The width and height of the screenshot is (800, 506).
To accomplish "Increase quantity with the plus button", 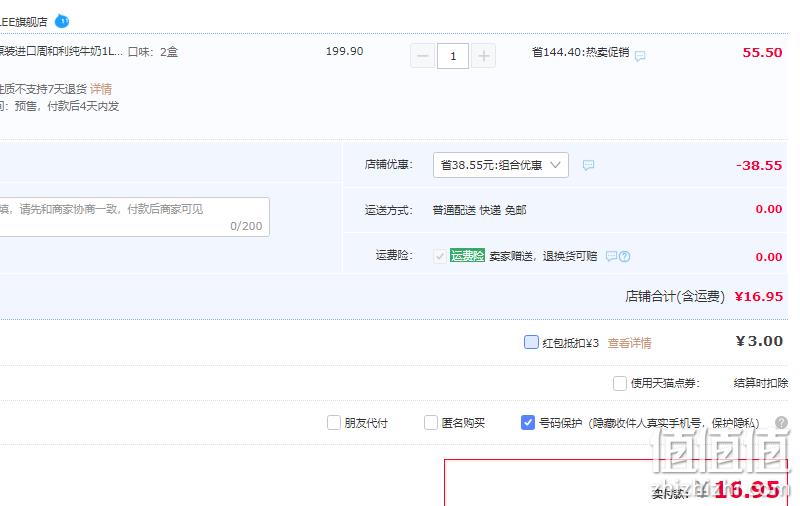I will [x=483, y=56].
